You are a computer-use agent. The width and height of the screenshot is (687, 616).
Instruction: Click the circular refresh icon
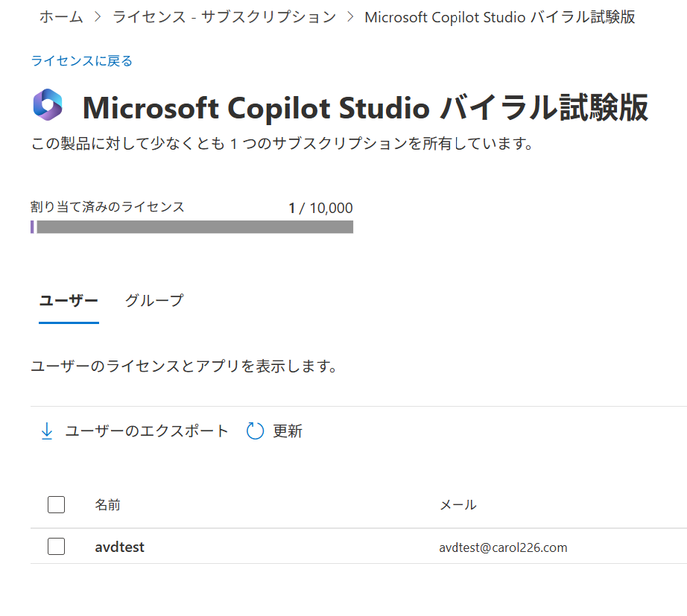click(255, 431)
